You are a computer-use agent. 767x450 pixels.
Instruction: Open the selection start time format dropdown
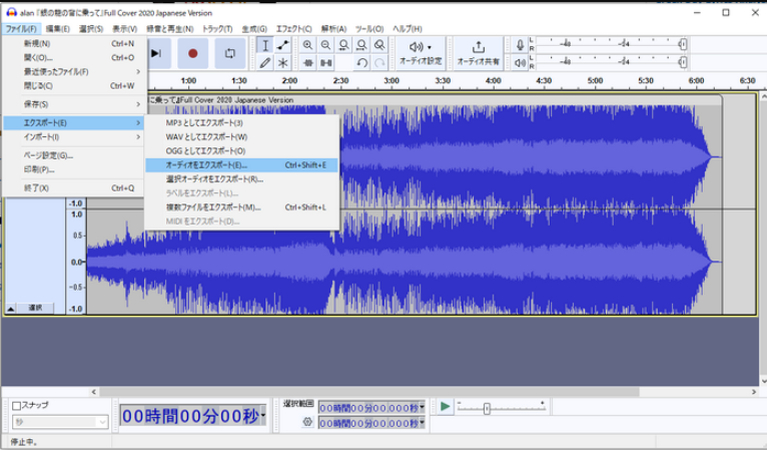click(422, 407)
